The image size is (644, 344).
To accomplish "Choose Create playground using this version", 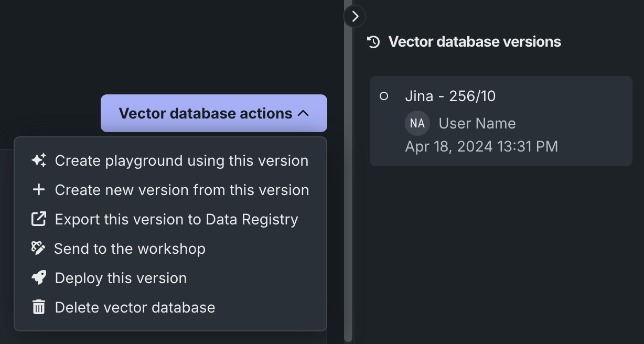I will pyautogui.click(x=181, y=160).
